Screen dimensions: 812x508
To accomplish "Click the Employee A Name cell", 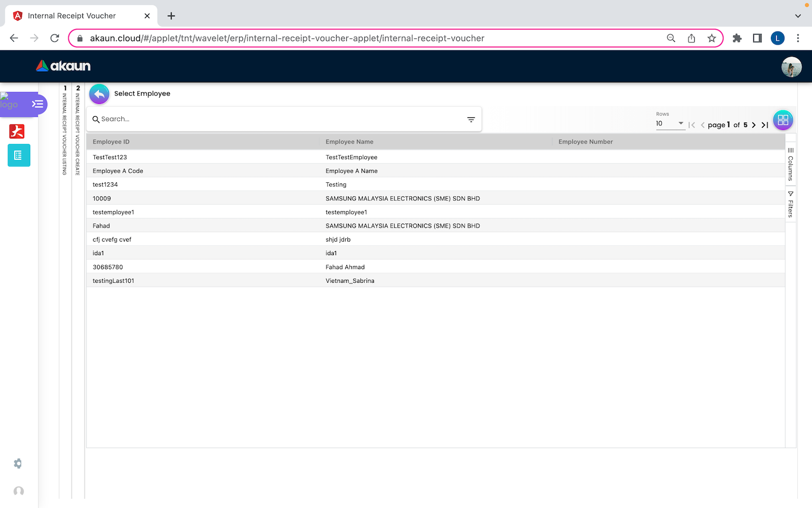I will click(351, 171).
